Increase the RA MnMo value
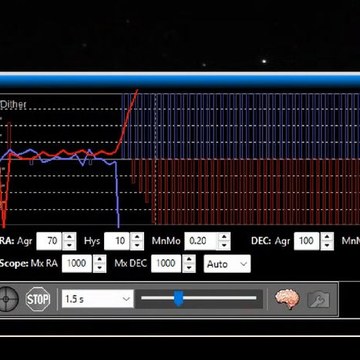This screenshot has width=360, height=360. click(223, 237)
